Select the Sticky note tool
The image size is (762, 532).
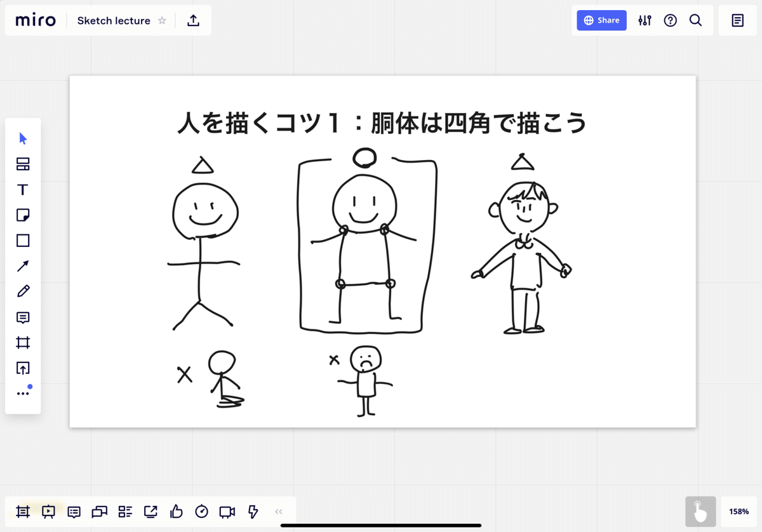(x=23, y=215)
